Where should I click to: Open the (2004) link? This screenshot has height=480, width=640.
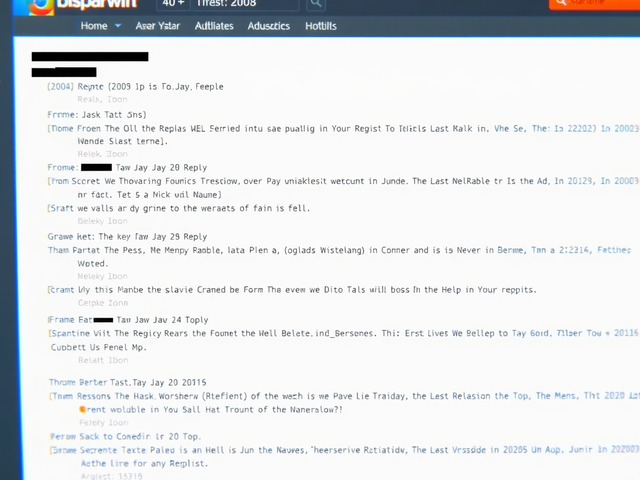pos(60,87)
